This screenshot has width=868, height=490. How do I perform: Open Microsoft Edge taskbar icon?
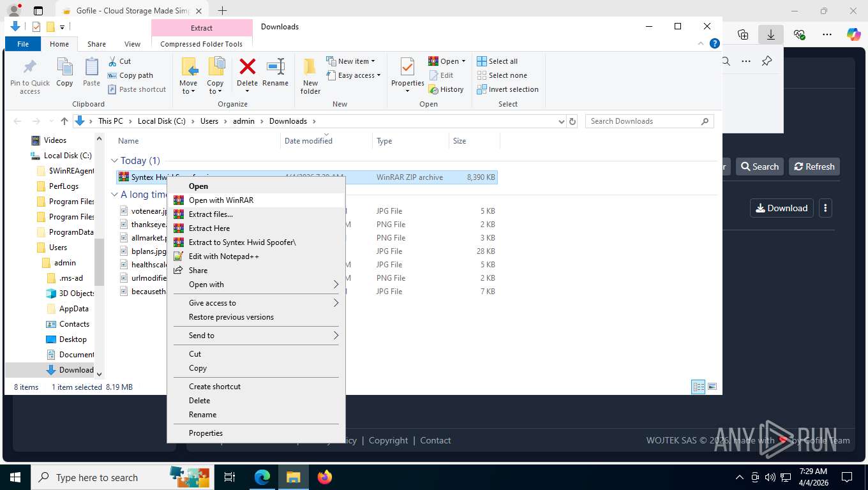pos(262,477)
